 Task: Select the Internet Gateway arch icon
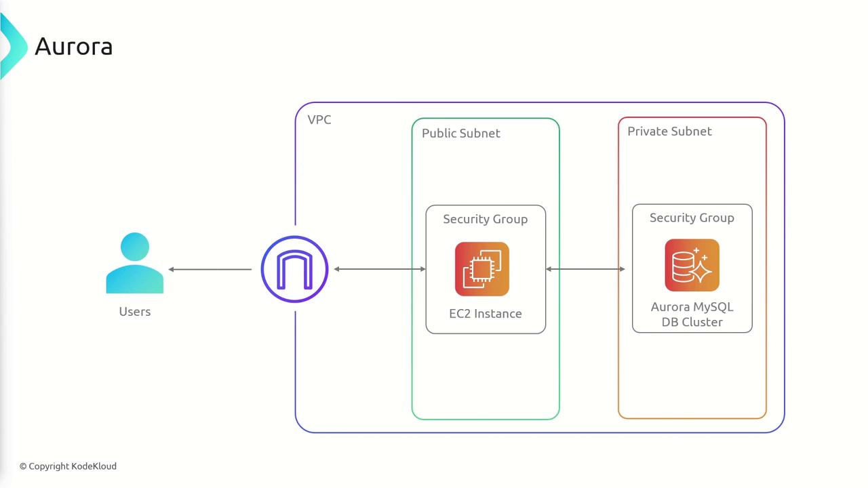pyautogui.click(x=295, y=269)
